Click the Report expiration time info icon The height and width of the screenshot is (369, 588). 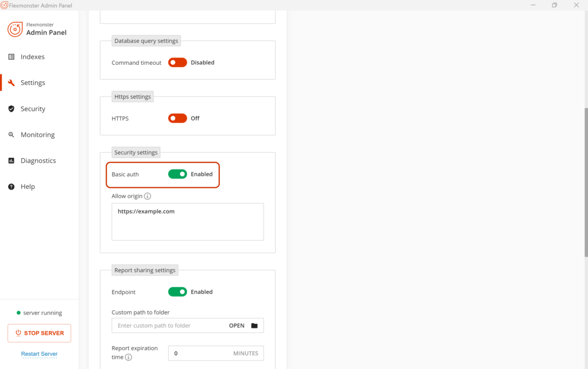point(130,356)
